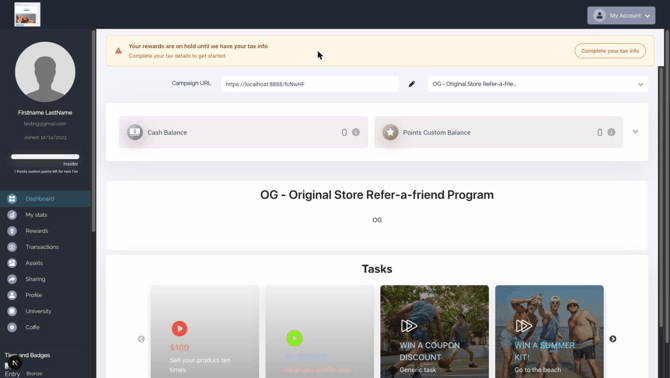Screen dimensions: 670x378
Task: Click the Cash Balance money icon
Action: (135, 132)
